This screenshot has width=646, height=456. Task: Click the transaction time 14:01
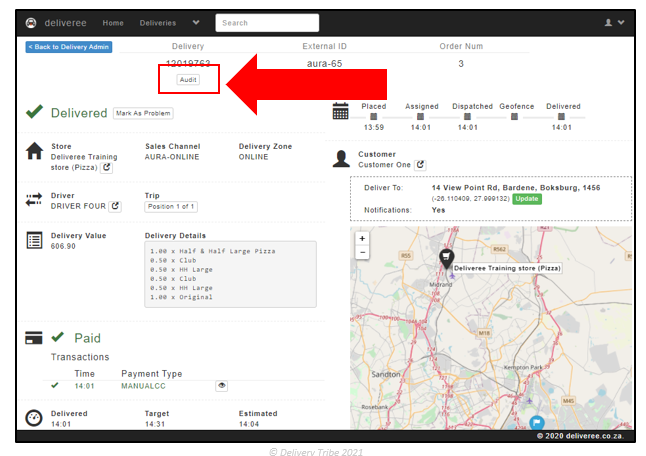pos(84,386)
